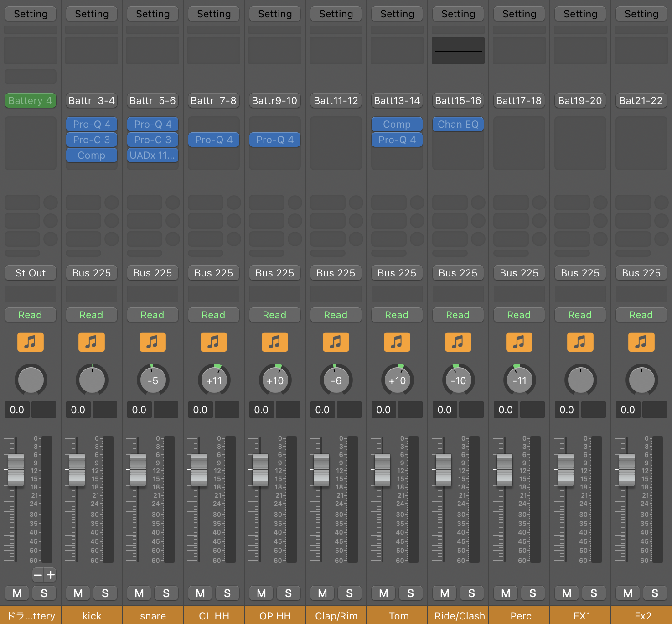Image resolution: width=672 pixels, height=624 pixels.
Task: Open the St Out output selector
Action: [x=31, y=273]
